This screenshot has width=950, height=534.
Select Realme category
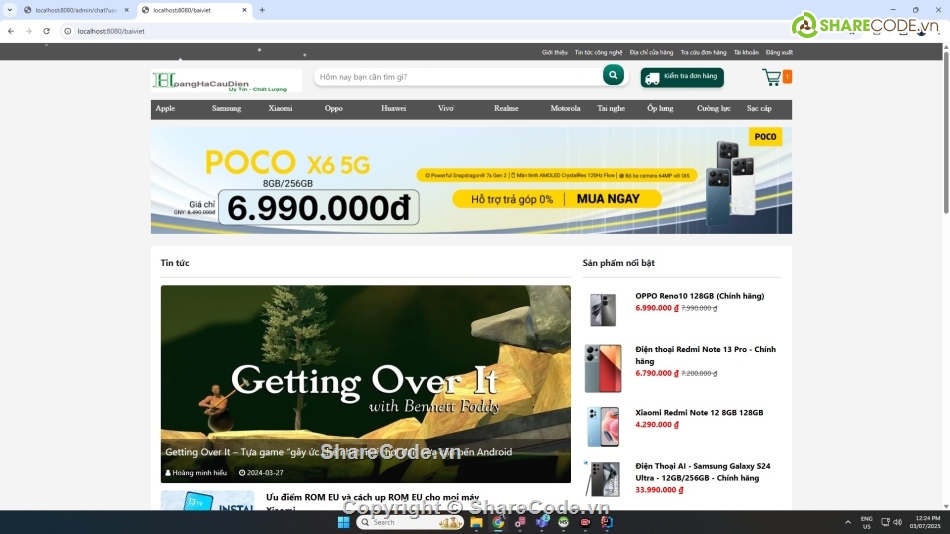click(506, 108)
